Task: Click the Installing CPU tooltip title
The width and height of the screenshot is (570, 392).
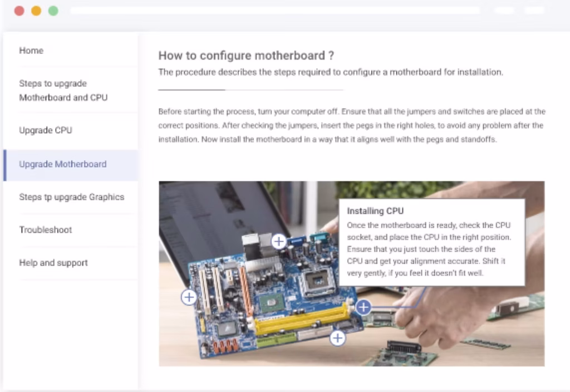Action: click(x=375, y=211)
